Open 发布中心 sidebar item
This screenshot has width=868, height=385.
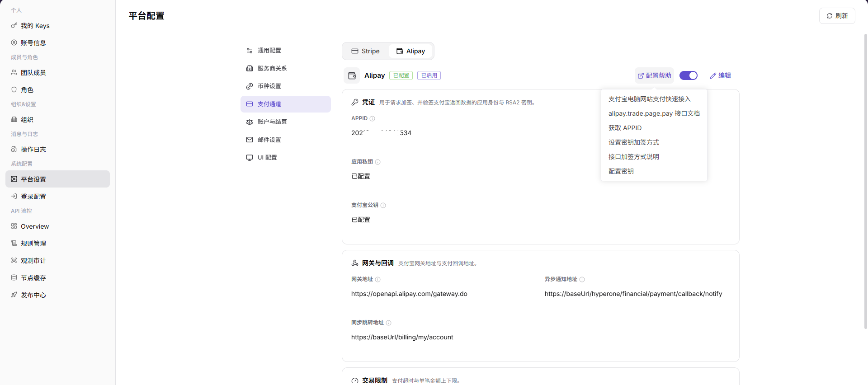pyautogui.click(x=57, y=295)
